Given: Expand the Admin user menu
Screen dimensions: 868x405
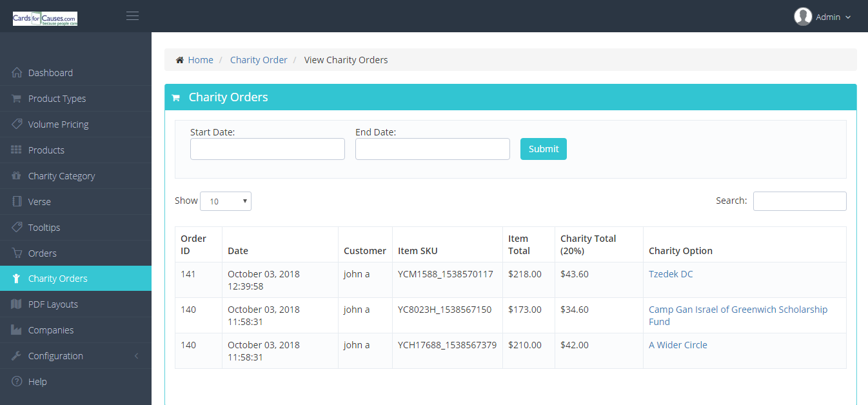Looking at the screenshot, I should (823, 17).
